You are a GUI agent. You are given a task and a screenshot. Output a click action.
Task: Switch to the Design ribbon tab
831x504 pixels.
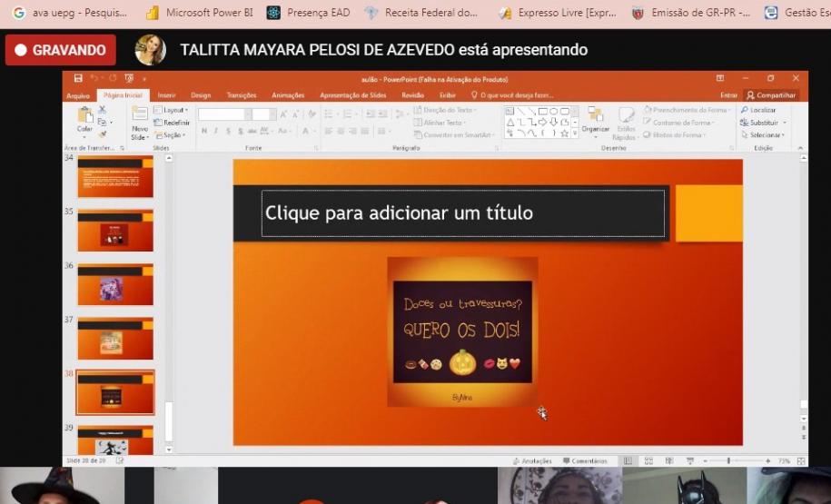[201, 95]
